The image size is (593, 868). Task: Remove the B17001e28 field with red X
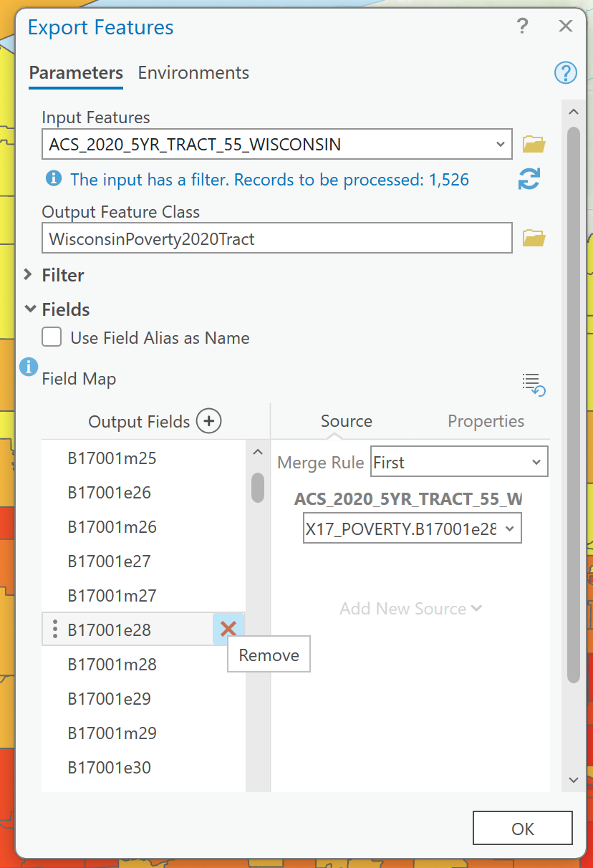[x=228, y=630]
